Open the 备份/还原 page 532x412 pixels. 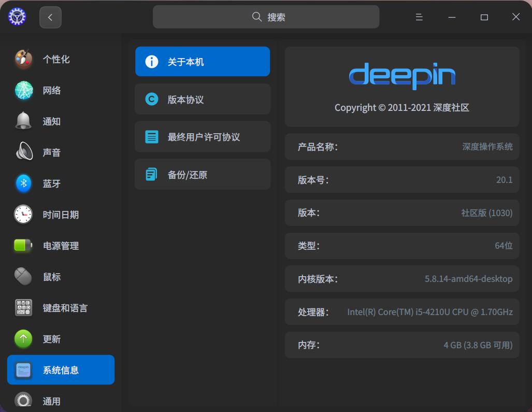(x=203, y=175)
